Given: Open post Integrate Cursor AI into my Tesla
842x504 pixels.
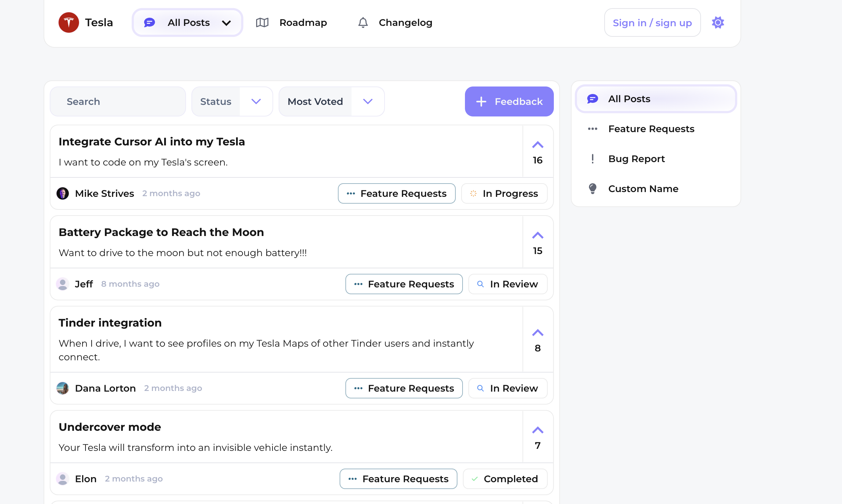Looking at the screenshot, I should 152,142.
